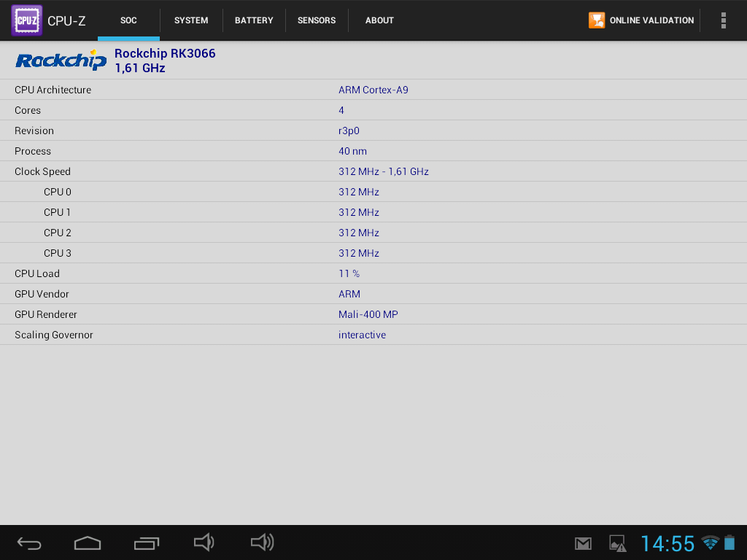Viewport: 747px width, 560px height.
Task: Open the three-dot overflow menu
Action: pyautogui.click(x=723, y=20)
